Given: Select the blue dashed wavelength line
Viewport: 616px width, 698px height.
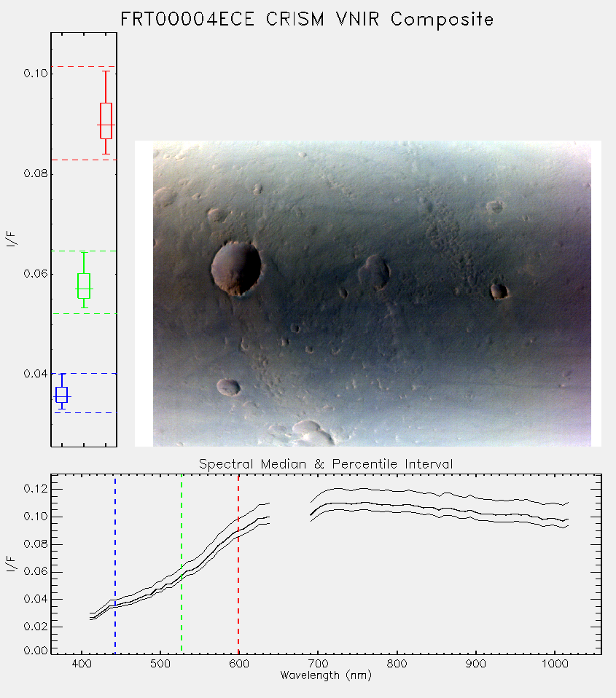Looking at the screenshot, I should pos(115,564).
